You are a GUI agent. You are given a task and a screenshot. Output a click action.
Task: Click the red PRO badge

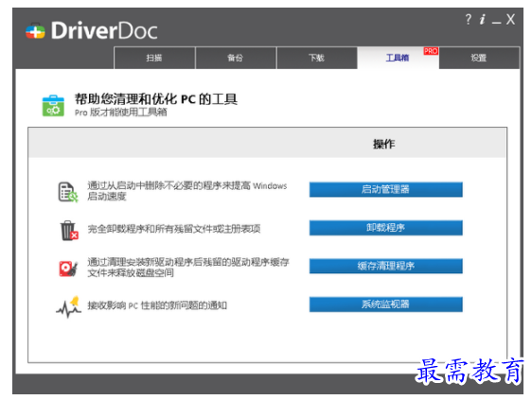pyautogui.click(x=431, y=51)
